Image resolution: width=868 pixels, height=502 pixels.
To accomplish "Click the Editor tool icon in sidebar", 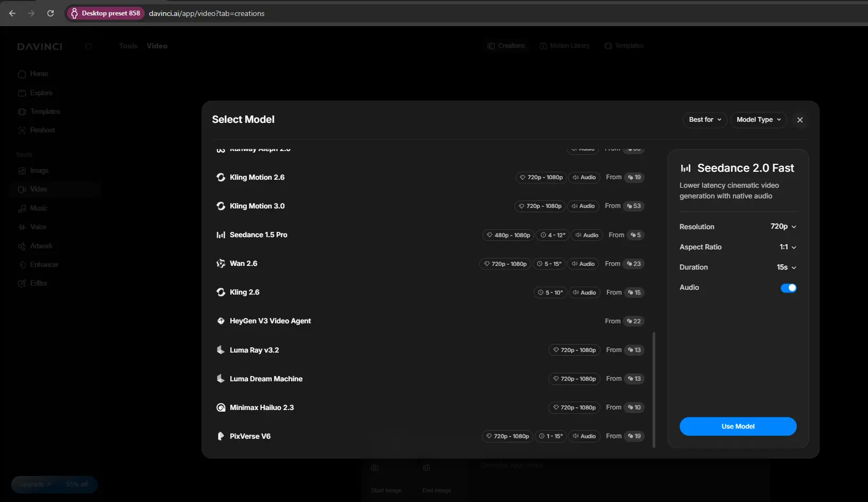I will [x=22, y=283].
